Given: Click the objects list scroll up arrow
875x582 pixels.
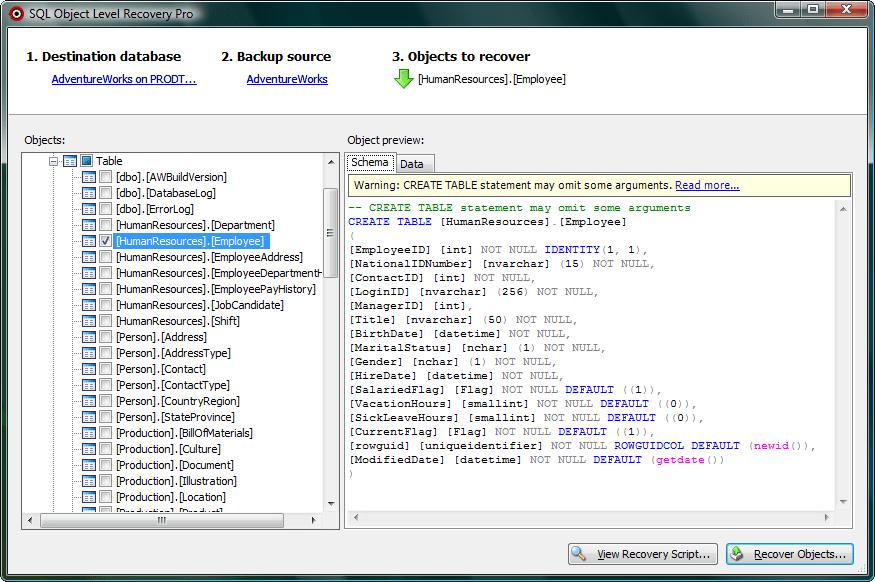Looking at the screenshot, I should click(x=331, y=162).
